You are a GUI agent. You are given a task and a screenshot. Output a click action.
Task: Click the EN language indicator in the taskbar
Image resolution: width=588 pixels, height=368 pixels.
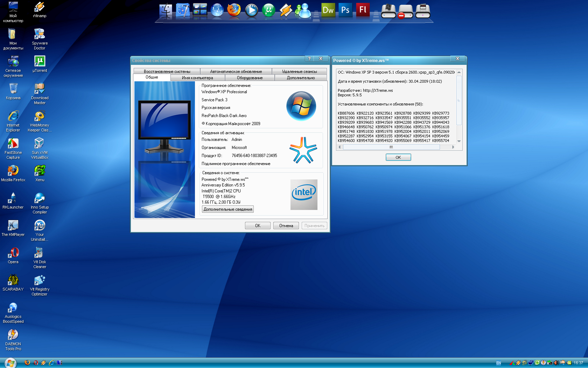pos(498,363)
